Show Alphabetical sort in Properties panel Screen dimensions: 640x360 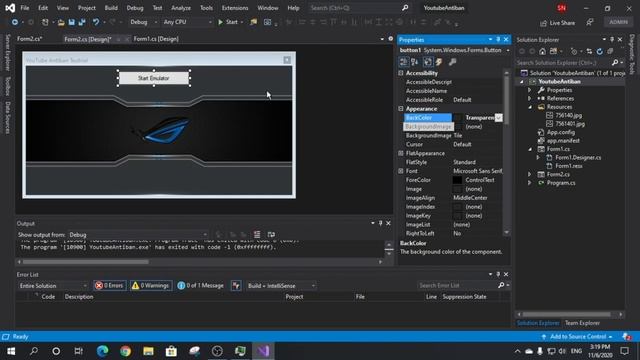point(415,62)
